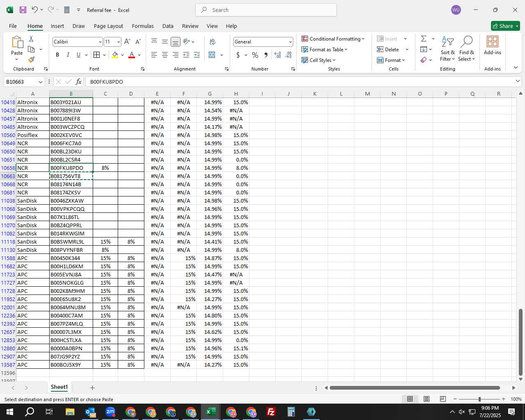This screenshot has height=420, width=525.
Task: Insert function via fx icon
Action: pos(79,82)
